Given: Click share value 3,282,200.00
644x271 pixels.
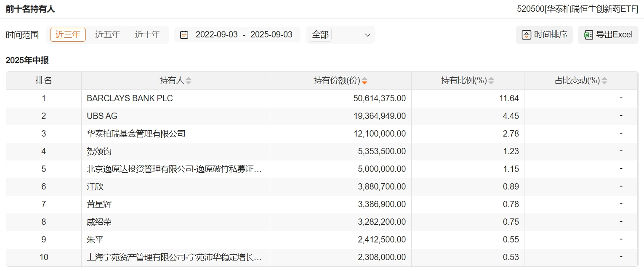Looking at the screenshot, I should pyautogui.click(x=382, y=222).
